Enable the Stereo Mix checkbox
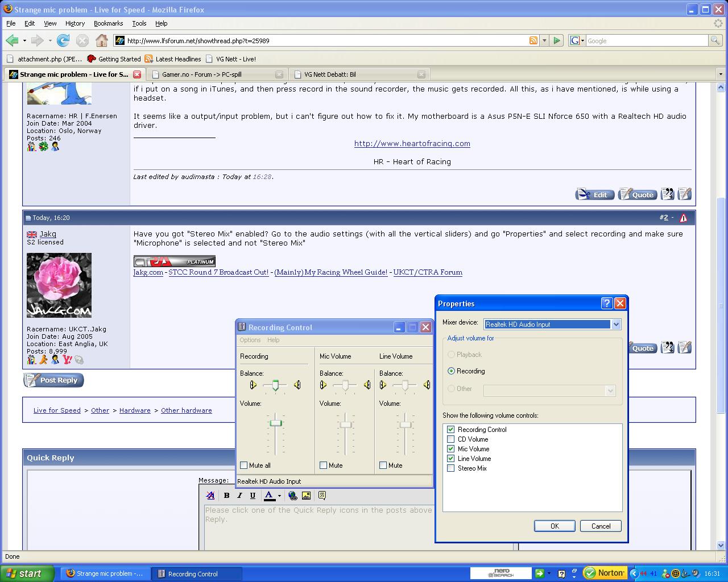 coord(451,468)
